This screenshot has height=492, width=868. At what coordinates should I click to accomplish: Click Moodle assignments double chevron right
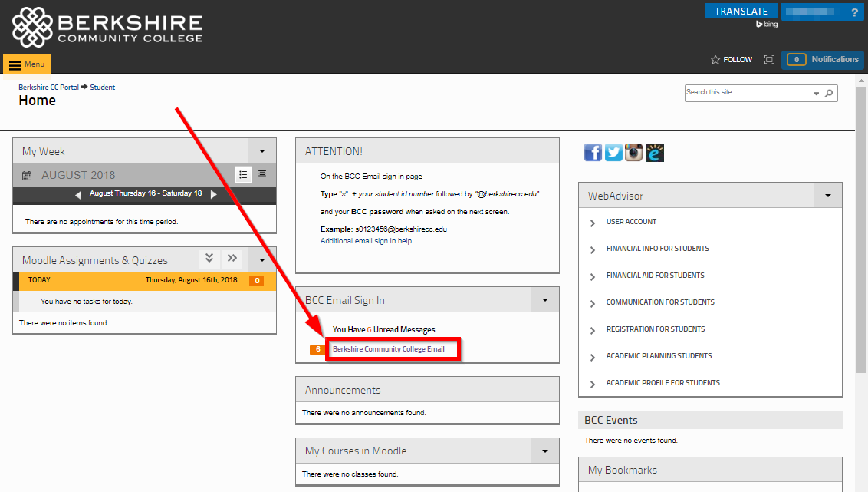(x=232, y=258)
